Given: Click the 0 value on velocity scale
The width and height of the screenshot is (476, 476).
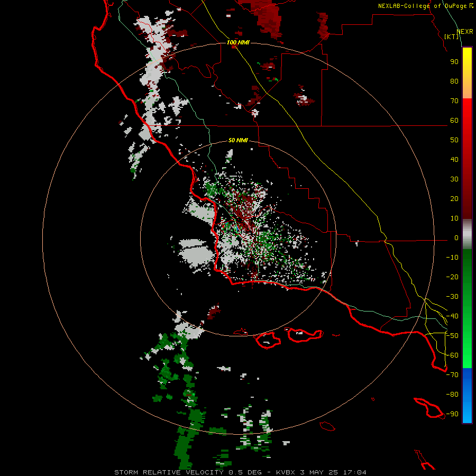Looking at the screenshot, I should [x=456, y=238].
